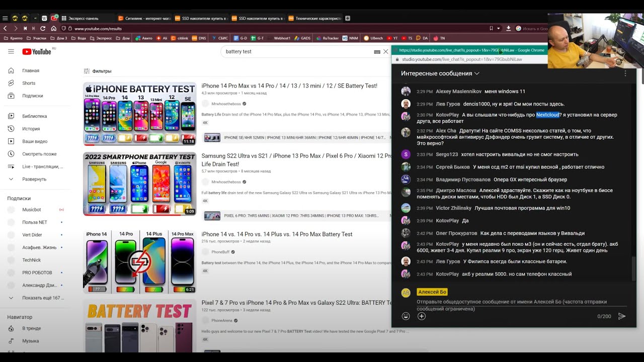Open the RuTracker bookmark
The height and width of the screenshot is (362, 644).
(x=328, y=38)
